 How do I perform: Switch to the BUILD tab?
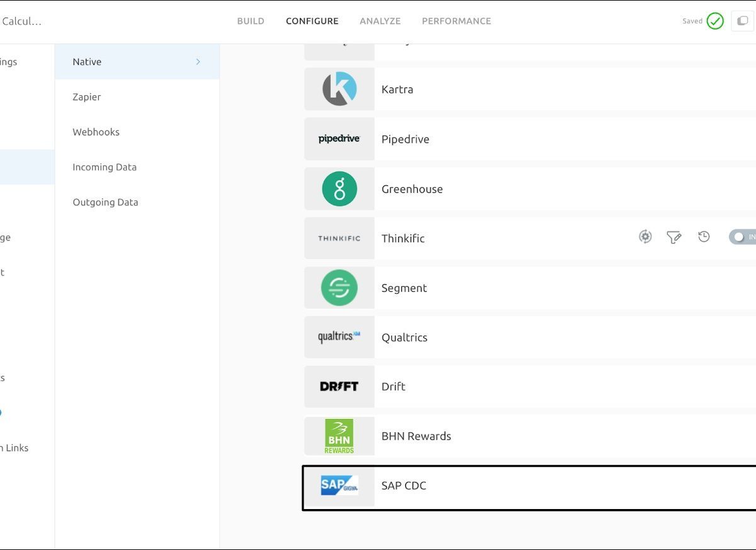point(251,21)
